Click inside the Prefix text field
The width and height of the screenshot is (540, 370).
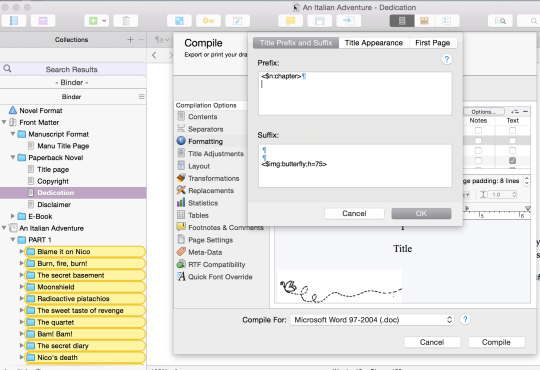[355, 93]
